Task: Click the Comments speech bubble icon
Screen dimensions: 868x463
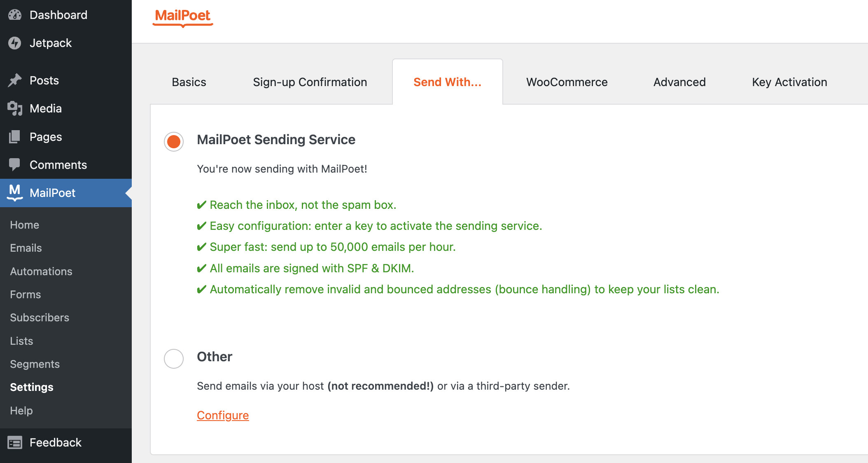Action: 15,165
